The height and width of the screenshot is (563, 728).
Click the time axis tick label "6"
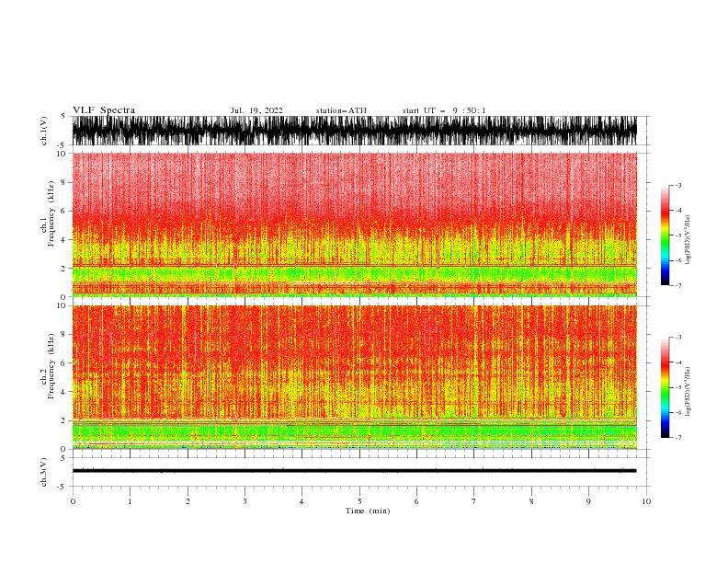pyautogui.click(x=416, y=501)
